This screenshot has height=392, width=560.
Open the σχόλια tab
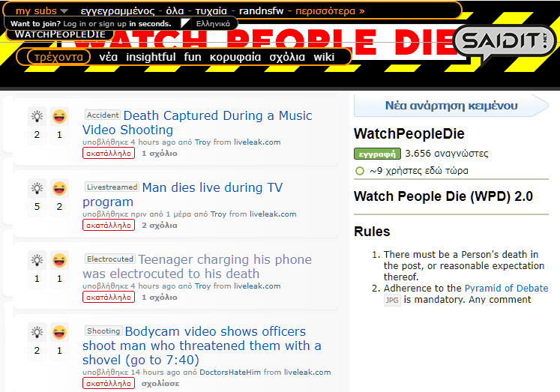287,57
